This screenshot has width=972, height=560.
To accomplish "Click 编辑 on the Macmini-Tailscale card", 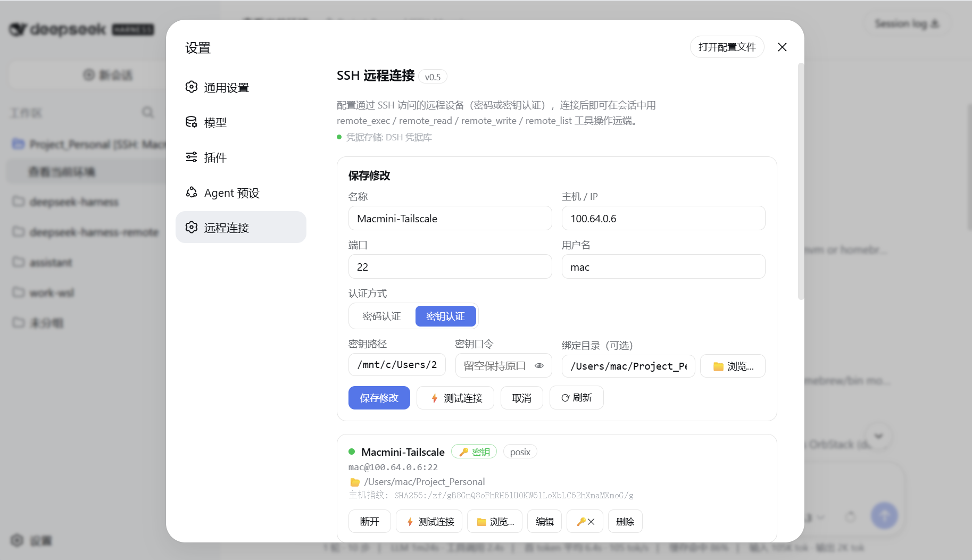I will click(x=544, y=521).
